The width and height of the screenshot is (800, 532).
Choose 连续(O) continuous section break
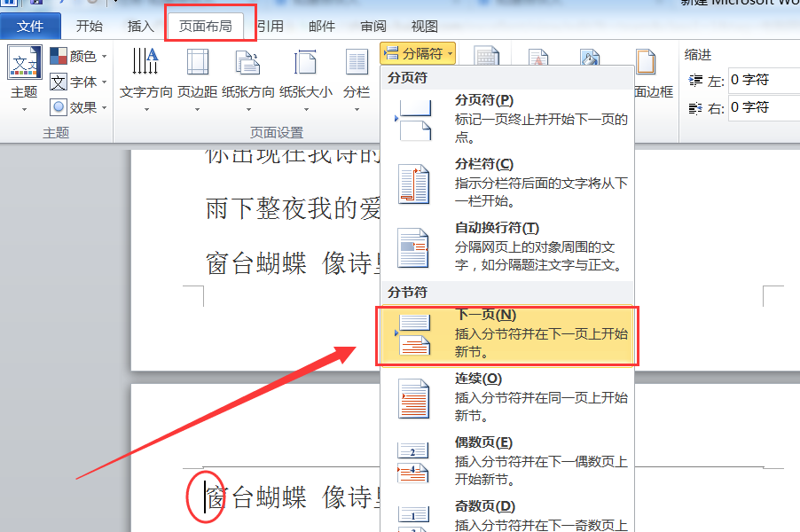click(x=507, y=398)
